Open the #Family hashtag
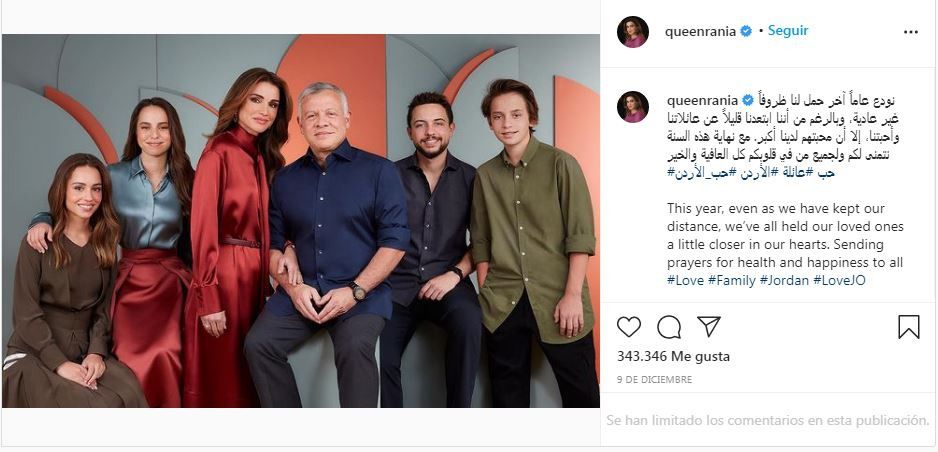The width and height of the screenshot is (938, 452). pos(731,280)
